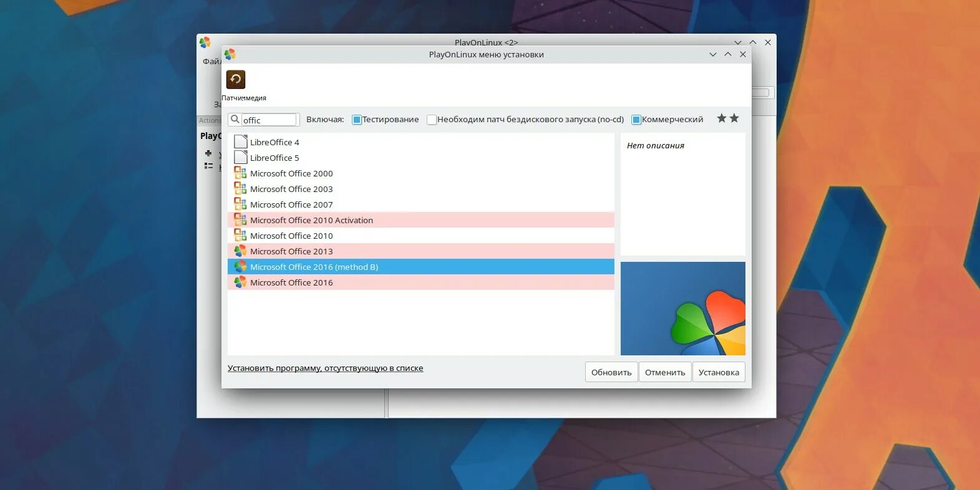The image size is (980, 490).
Task: Close the install menu dialog
Action: tap(743, 54)
